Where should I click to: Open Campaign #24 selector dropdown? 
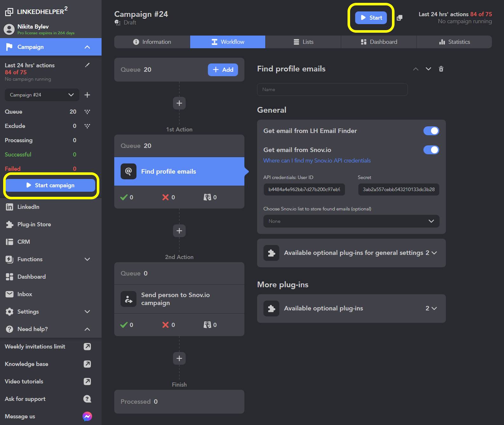point(42,95)
